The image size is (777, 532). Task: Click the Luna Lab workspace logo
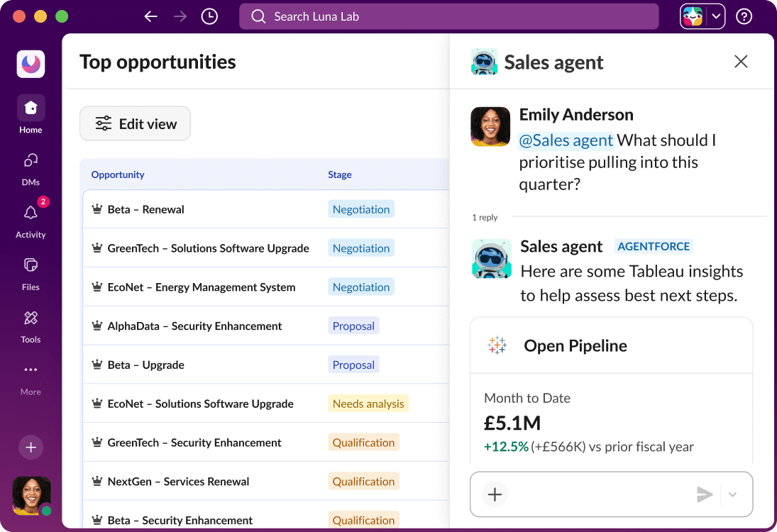[30, 64]
